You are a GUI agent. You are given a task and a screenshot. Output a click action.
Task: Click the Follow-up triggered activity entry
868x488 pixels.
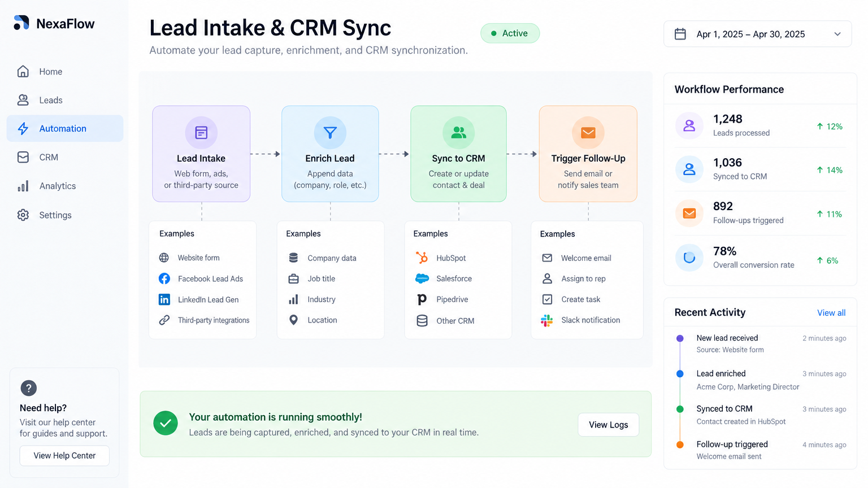click(x=762, y=450)
